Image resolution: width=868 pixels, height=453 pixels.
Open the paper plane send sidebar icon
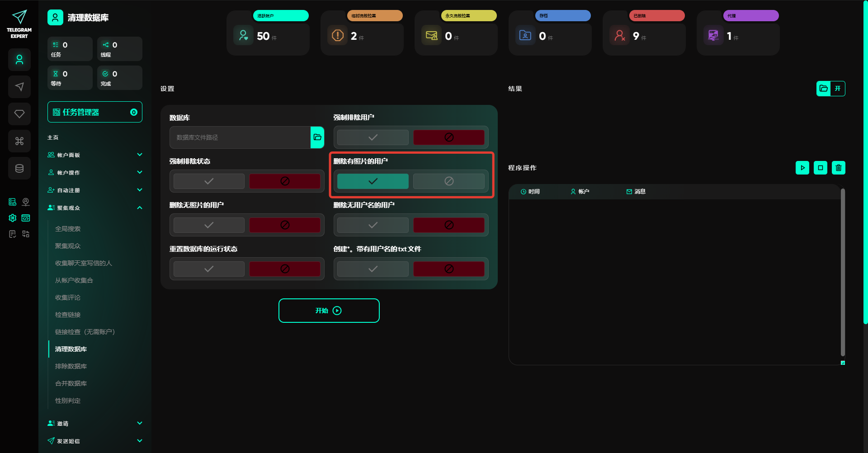click(x=19, y=87)
